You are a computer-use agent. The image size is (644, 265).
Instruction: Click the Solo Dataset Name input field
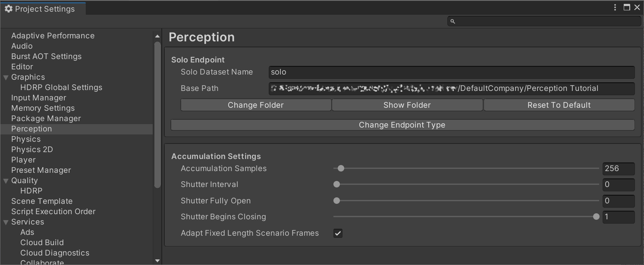click(x=451, y=72)
